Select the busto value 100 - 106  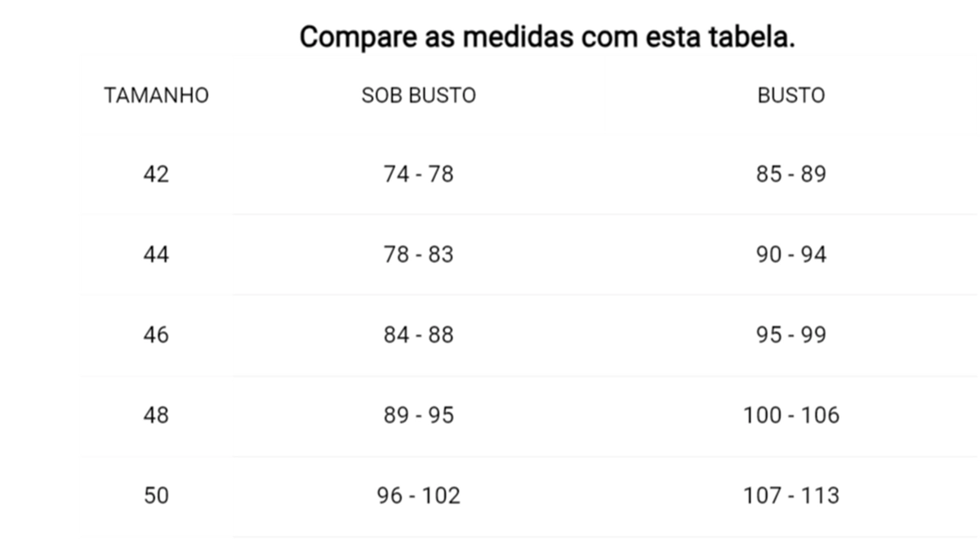pyautogui.click(x=791, y=415)
